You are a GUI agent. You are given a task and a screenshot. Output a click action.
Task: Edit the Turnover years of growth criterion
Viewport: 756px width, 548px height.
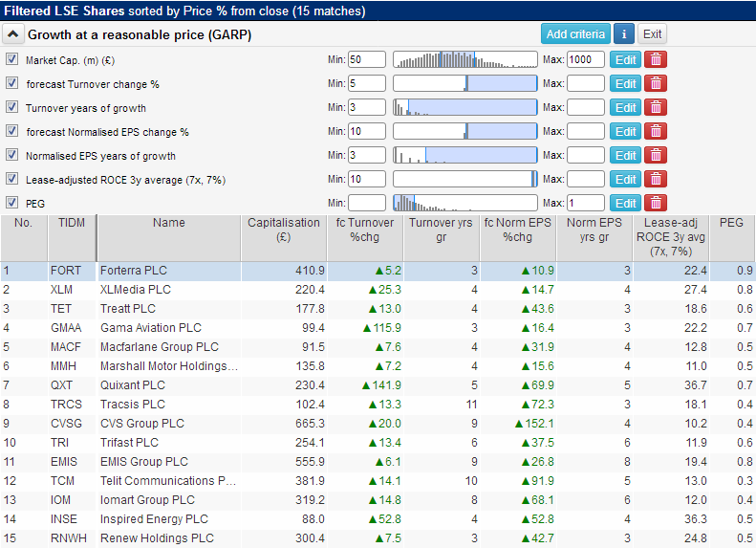625,107
